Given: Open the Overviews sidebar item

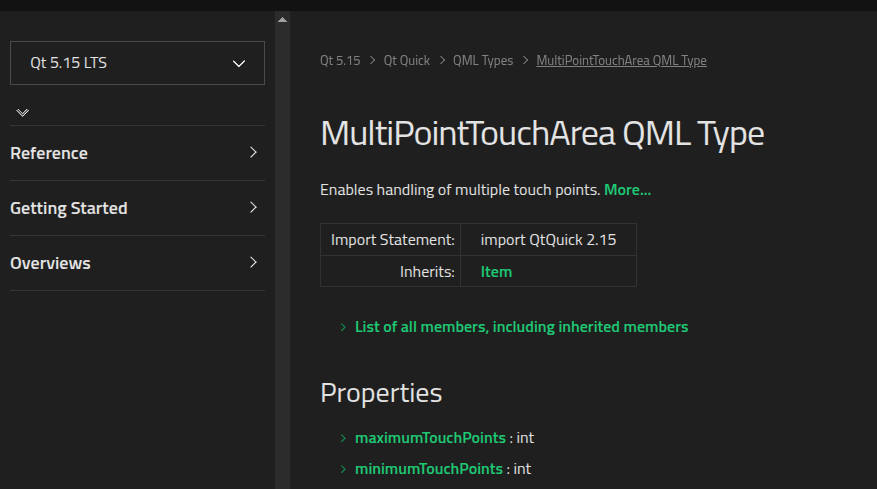Looking at the screenshot, I should (50, 263).
